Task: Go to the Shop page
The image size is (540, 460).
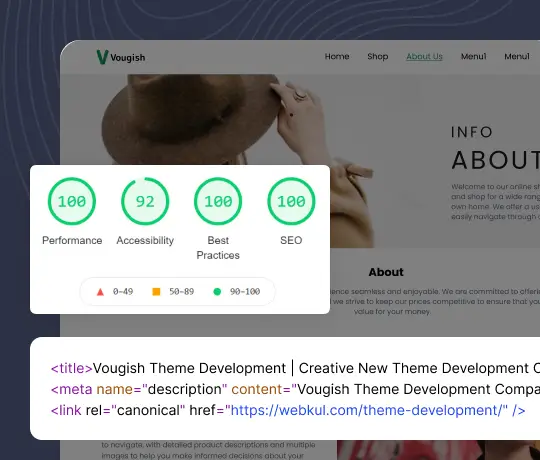Action: coord(377,56)
